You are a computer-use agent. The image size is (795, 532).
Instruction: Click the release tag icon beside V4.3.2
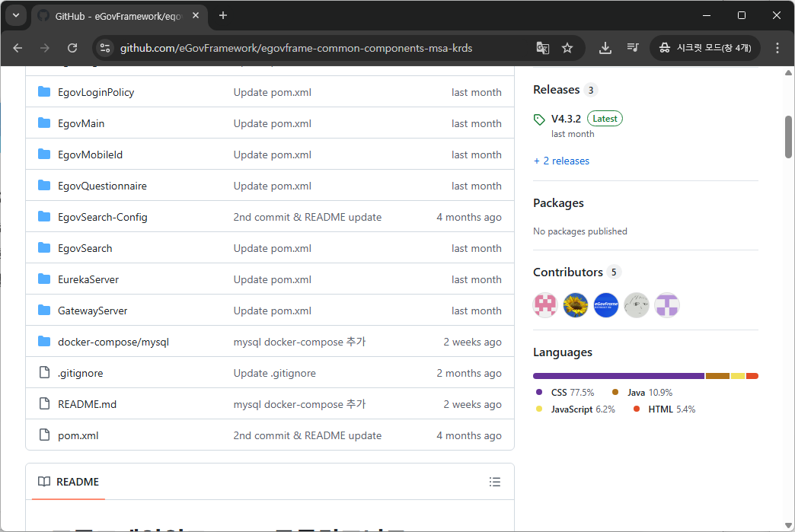point(539,119)
